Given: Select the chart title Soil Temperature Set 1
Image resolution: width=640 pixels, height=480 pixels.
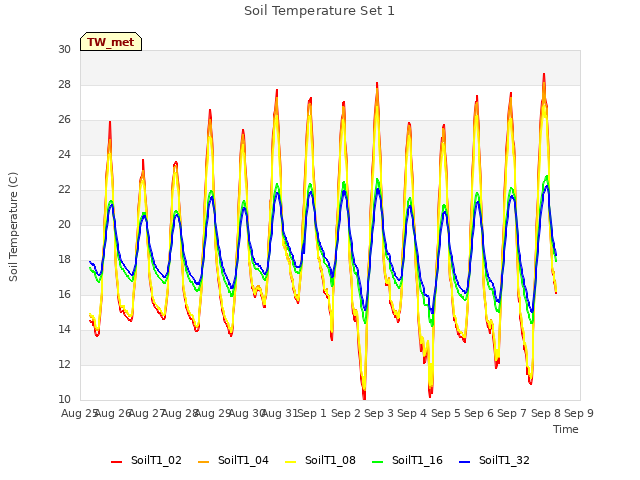Looking at the screenshot, I should coord(319,11).
